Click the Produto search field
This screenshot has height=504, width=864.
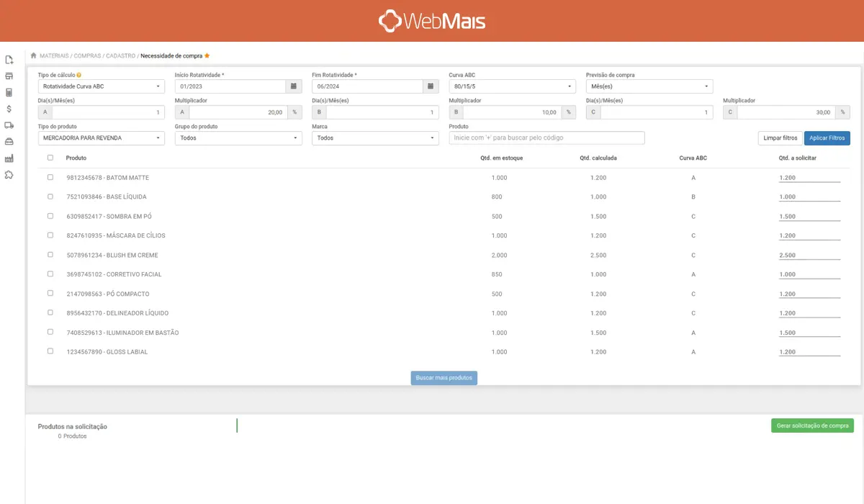(x=546, y=138)
